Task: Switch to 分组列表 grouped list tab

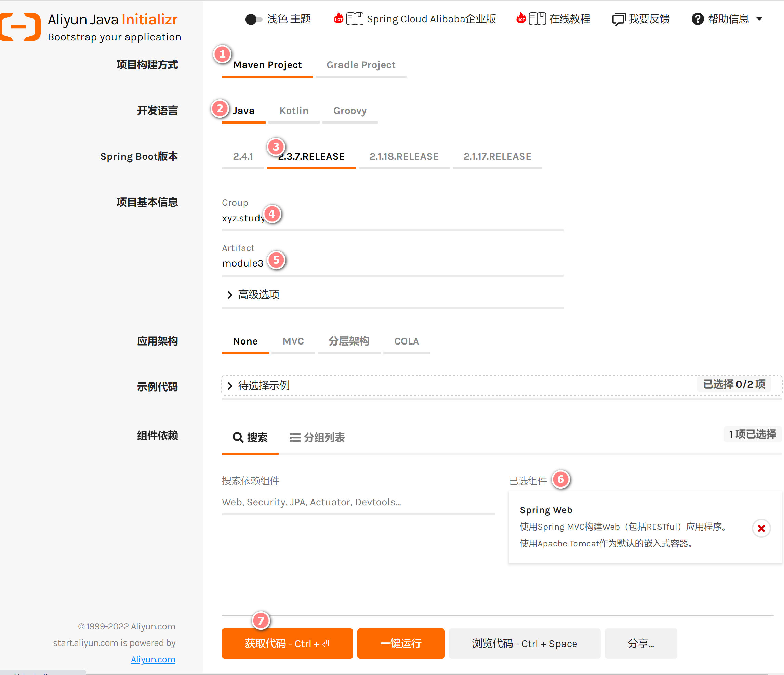Action: [x=317, y=438]
